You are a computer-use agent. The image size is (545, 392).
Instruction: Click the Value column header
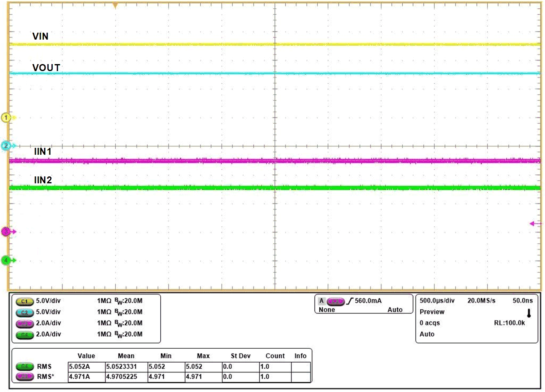86,356
